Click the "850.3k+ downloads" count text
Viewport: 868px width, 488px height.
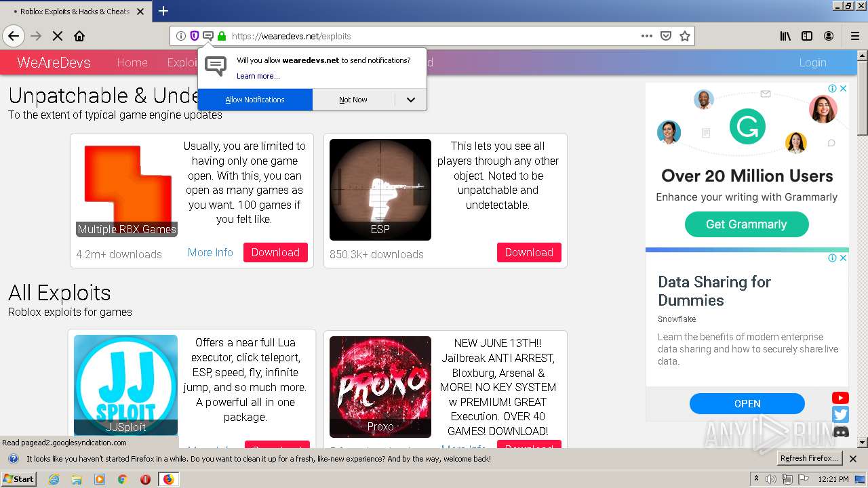click(376, 254)
